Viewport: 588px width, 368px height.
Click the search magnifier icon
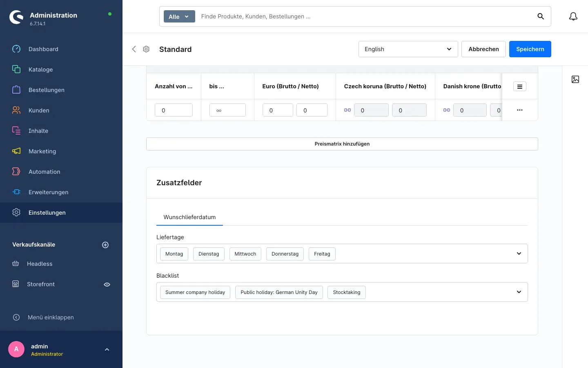541,16
